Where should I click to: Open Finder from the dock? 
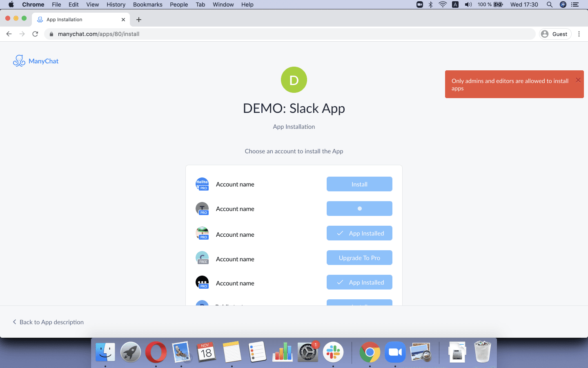tap(105, 352)
